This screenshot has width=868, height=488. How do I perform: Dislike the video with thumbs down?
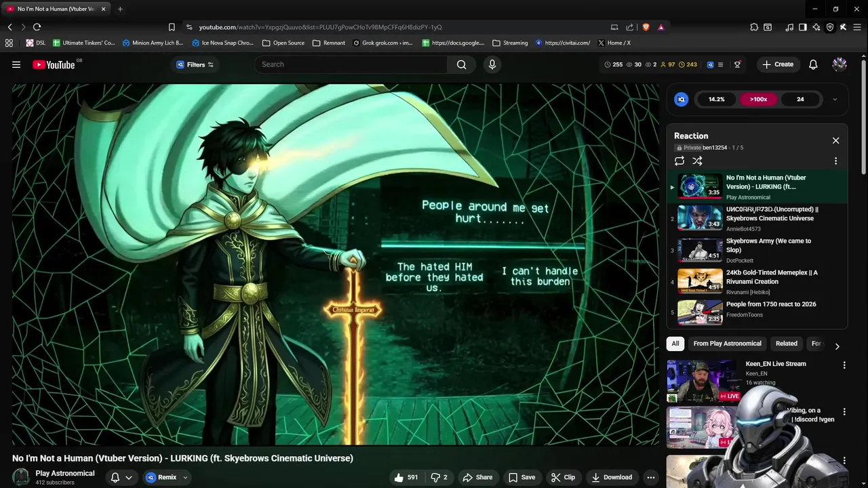tap(439, 477)
